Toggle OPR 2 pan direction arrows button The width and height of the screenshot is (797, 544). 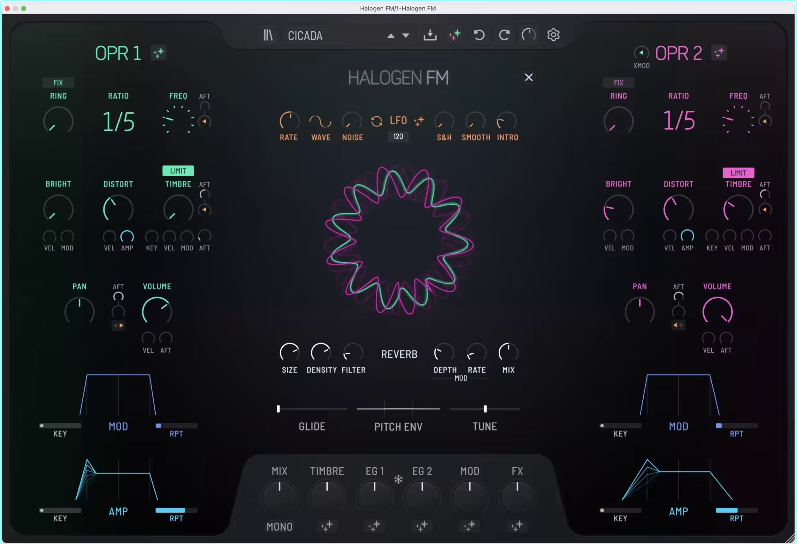click(679, 325)
